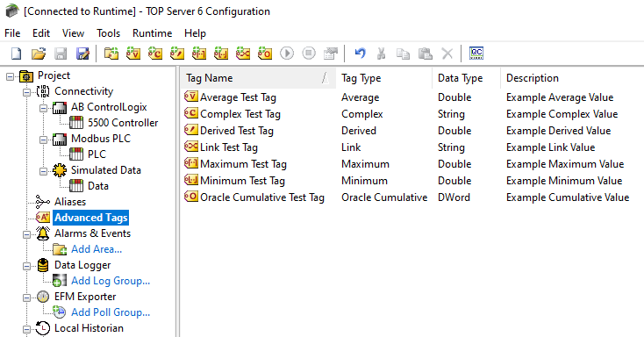644x337 pixels.
Task: Click the New Cumulative Tag toolbar icon
Action: [x=265, y=54]
